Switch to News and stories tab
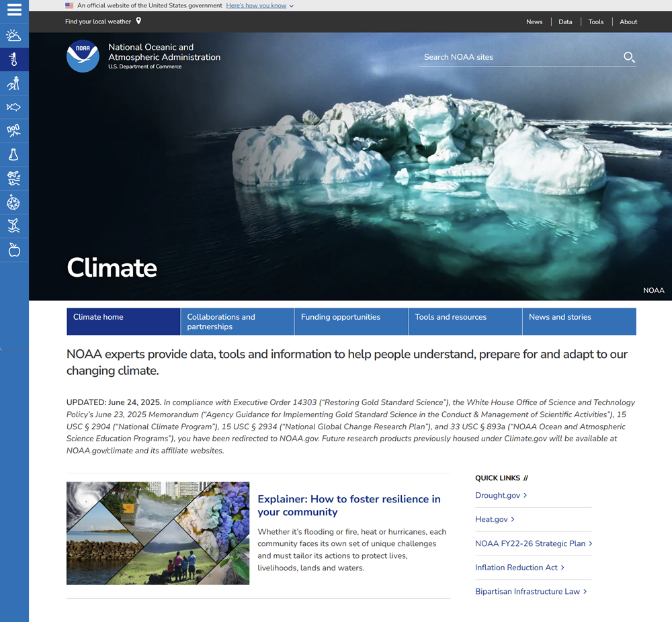 tap(579, 322)
